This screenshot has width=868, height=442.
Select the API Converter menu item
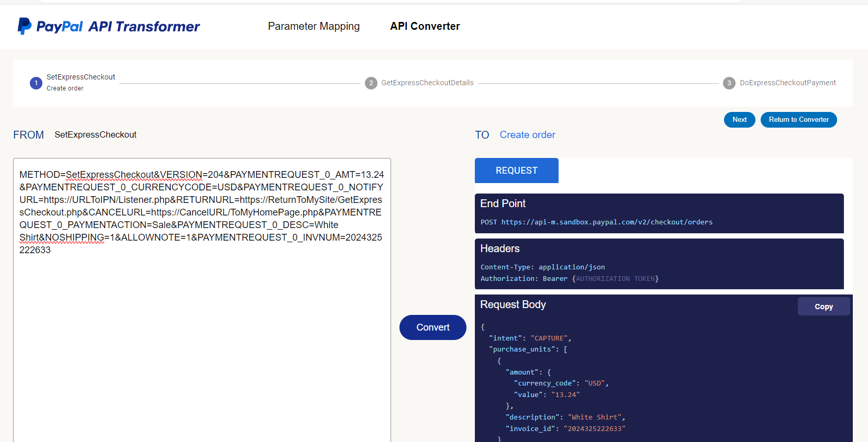pyautogui.click(x=425, y=26)
